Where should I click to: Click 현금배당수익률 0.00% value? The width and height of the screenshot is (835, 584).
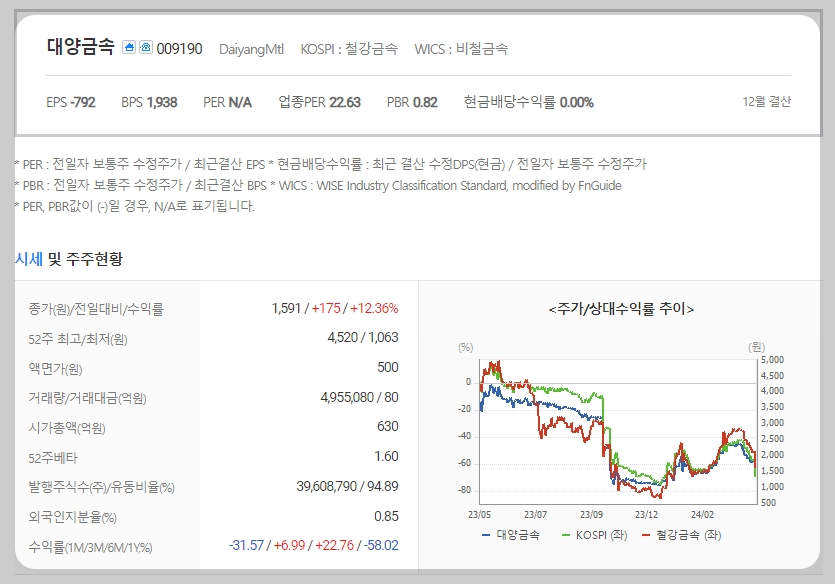click(x=528, y=102)
